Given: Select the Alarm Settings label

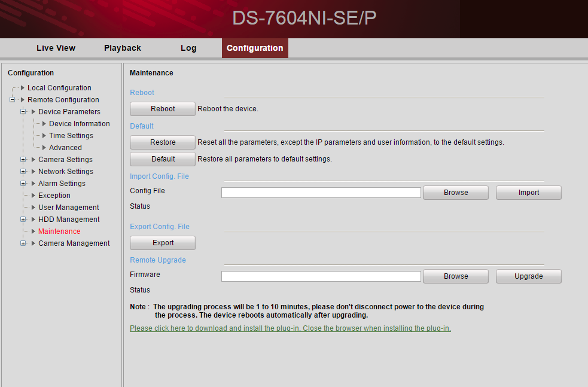Looking at the screenshot, I should click(x=62, y=184).
